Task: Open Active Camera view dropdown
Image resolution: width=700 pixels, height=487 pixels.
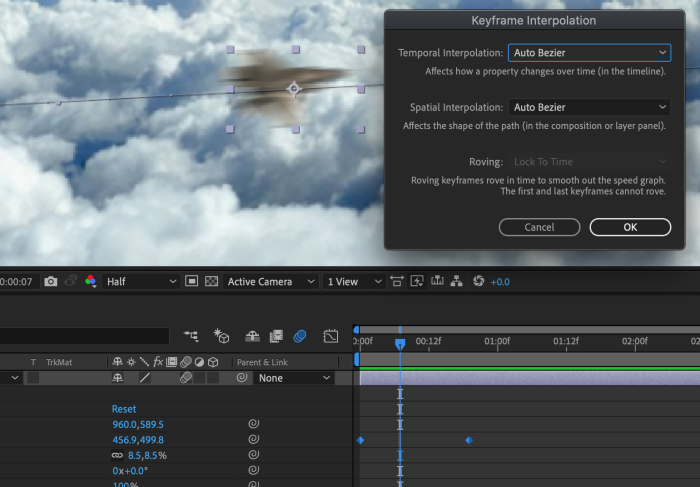Action: [270, 282]
